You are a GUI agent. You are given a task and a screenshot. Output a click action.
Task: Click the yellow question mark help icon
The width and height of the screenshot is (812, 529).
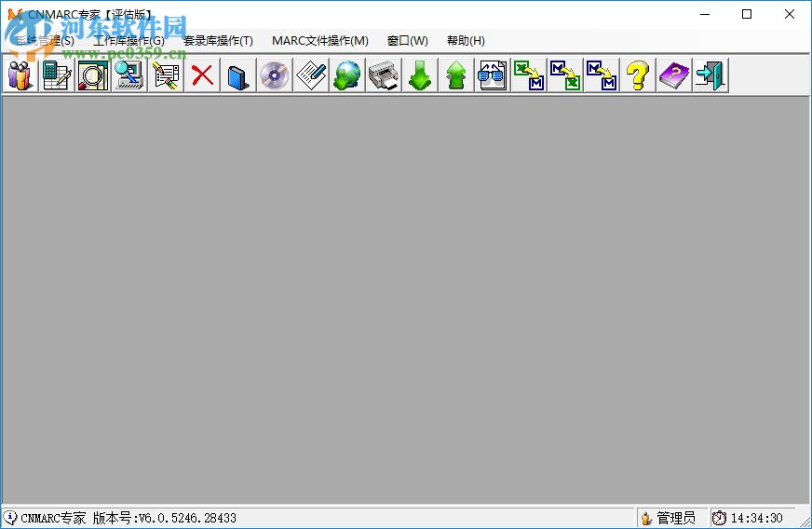(638, 75)
